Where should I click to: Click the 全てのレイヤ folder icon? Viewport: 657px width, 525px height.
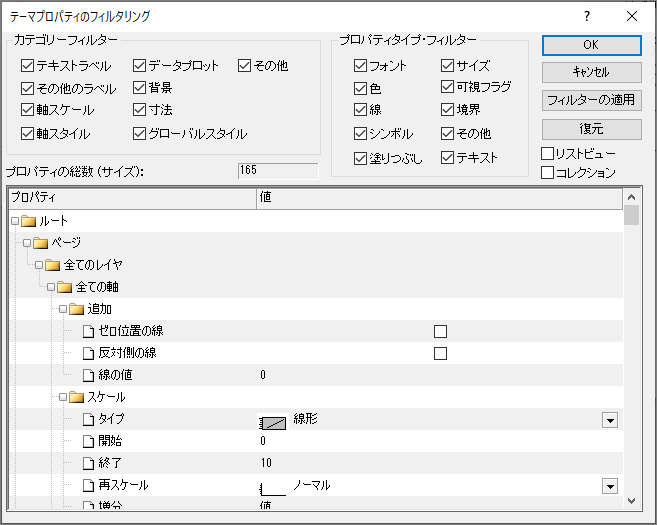(x=52, y=265)
